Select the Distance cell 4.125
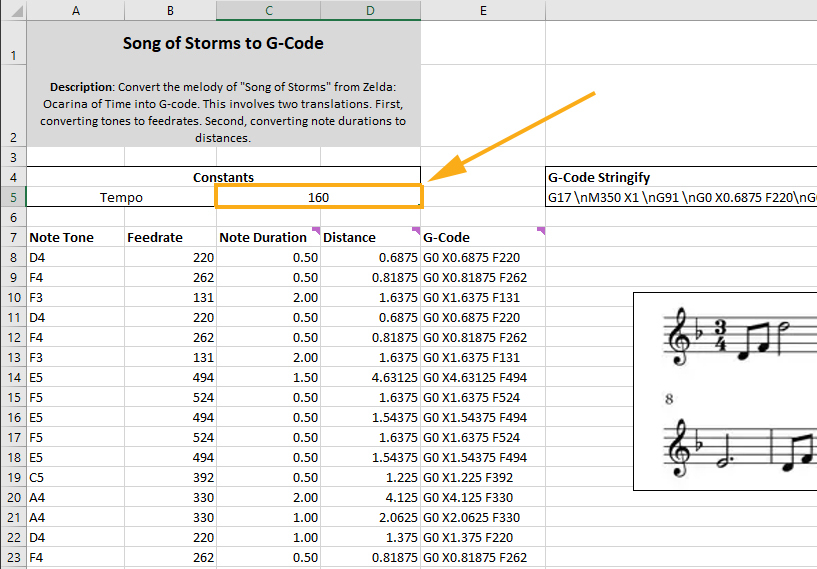This screenshot has width=817, height=569. click(370, 497)
